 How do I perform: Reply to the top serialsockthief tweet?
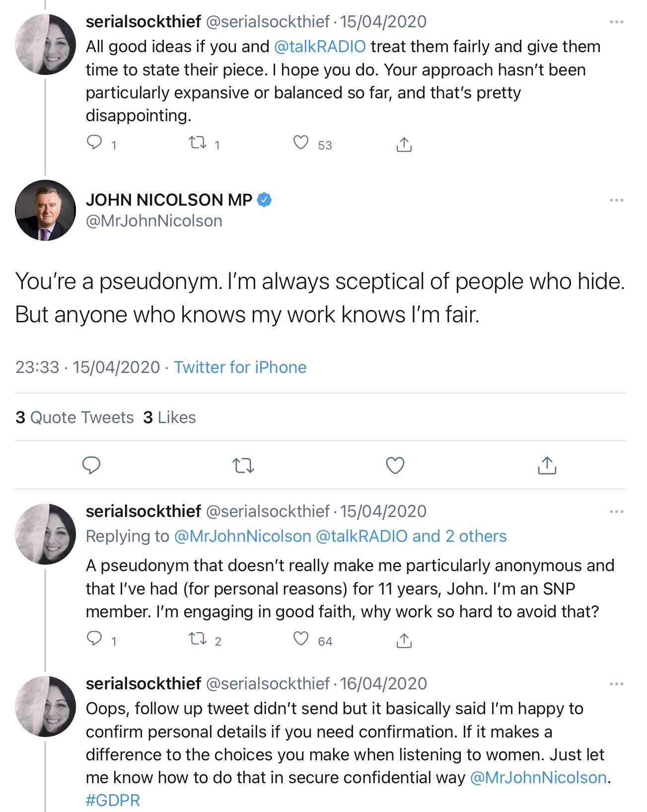click(94, 143)
